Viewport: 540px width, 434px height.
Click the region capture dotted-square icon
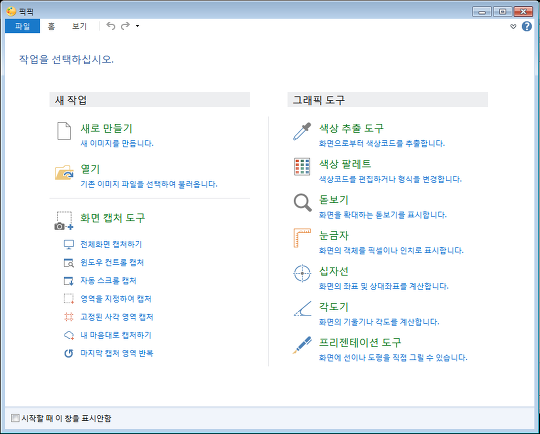69,299
